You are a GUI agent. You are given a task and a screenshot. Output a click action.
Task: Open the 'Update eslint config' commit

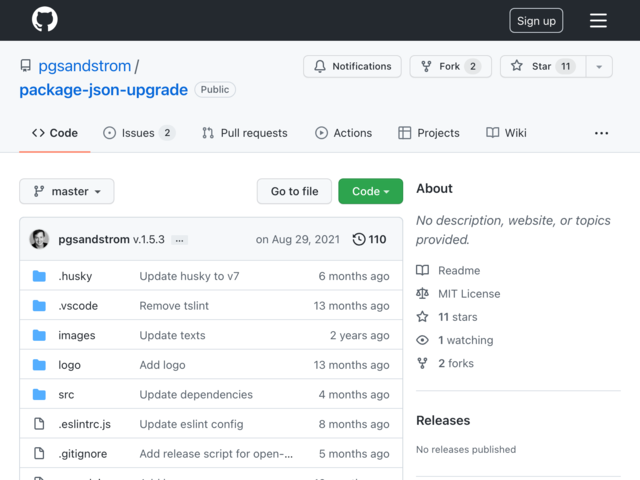(191, 424)
